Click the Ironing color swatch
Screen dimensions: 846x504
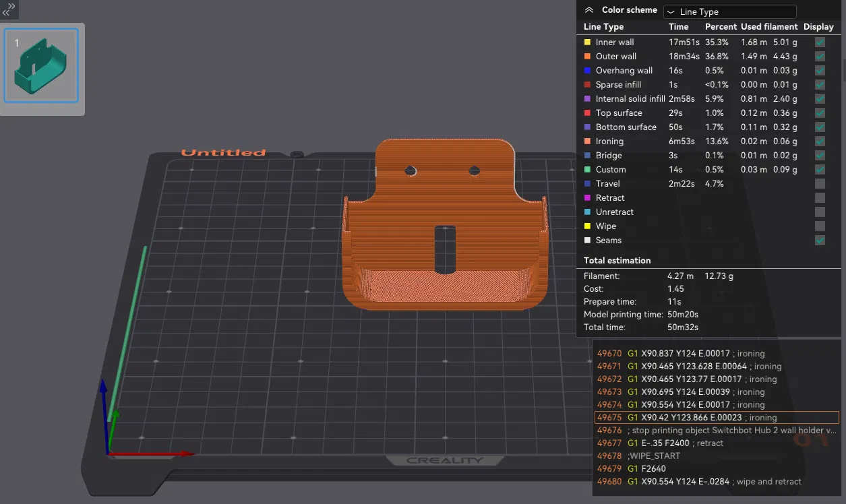click(587, 141)
